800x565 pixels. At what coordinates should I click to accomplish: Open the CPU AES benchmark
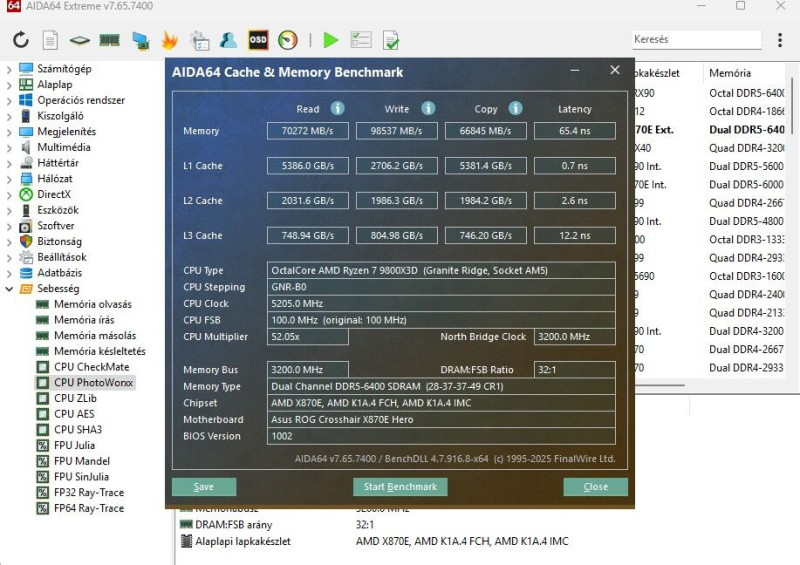pyautogui.click(x=74, y=414)
